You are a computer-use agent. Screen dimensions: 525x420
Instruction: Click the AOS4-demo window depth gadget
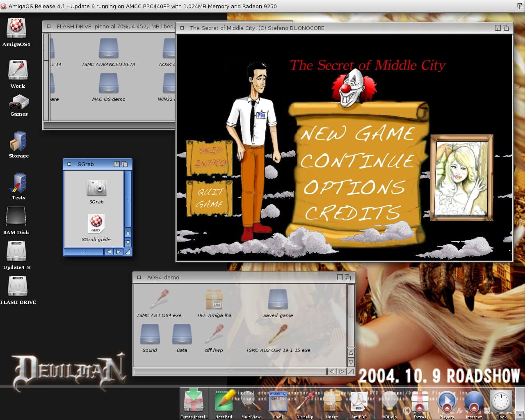point(348,277)
